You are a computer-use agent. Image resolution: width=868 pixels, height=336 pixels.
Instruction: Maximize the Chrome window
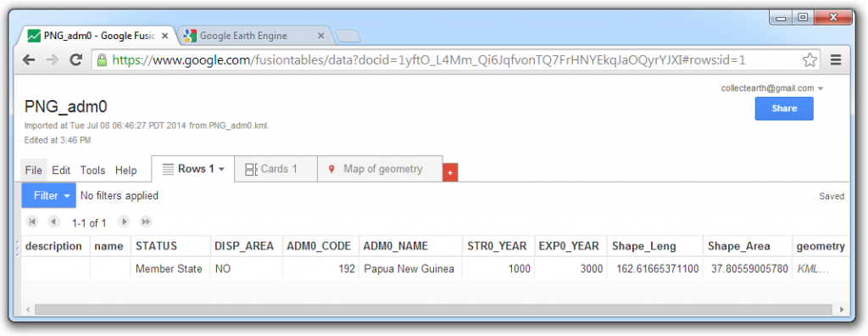[802, 18]
